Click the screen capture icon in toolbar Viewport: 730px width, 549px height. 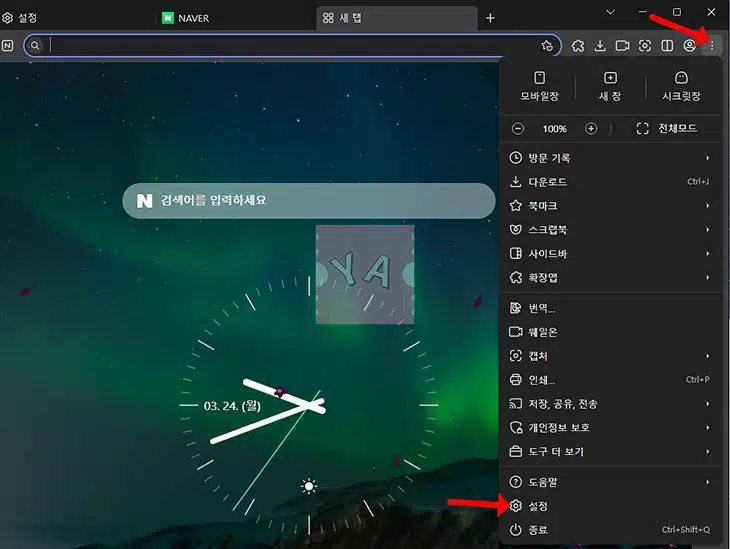coord(645,45)
